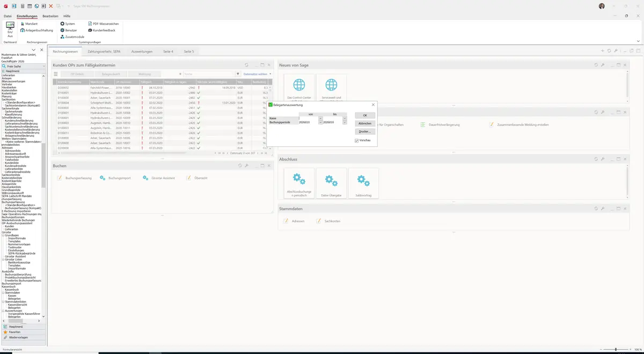Open Übersicht in the Buchen panel

197,178
